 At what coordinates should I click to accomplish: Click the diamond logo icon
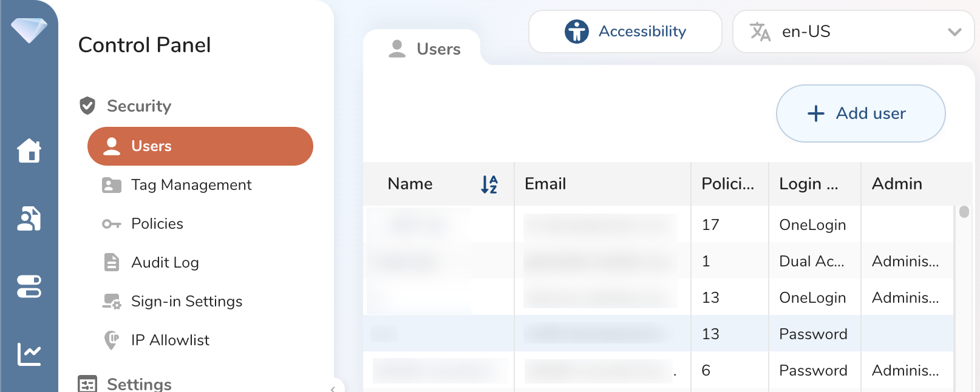29,30
